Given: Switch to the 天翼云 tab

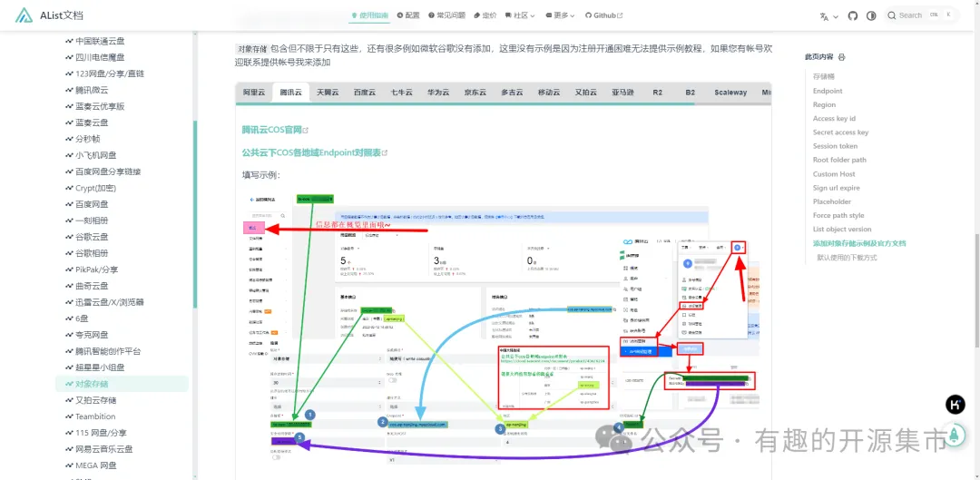Looking at the screenshot, I should 328,93.
